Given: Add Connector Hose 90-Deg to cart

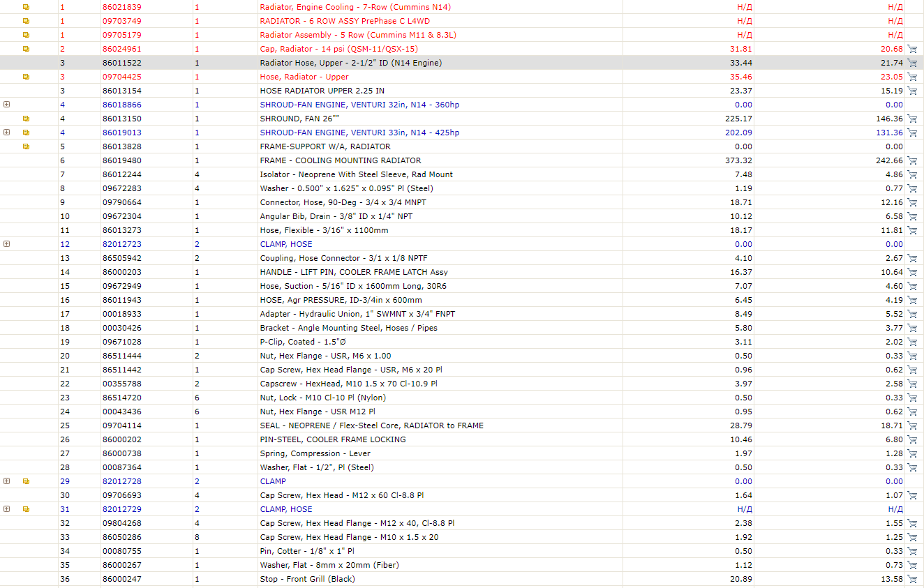Looking at the screenshot, I should [912, 202].
